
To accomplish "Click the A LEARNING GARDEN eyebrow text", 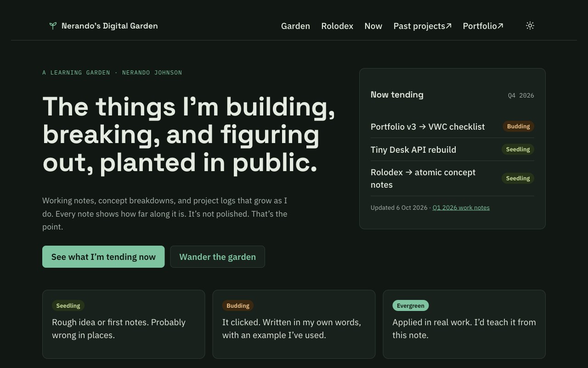I will click(112, 73).
